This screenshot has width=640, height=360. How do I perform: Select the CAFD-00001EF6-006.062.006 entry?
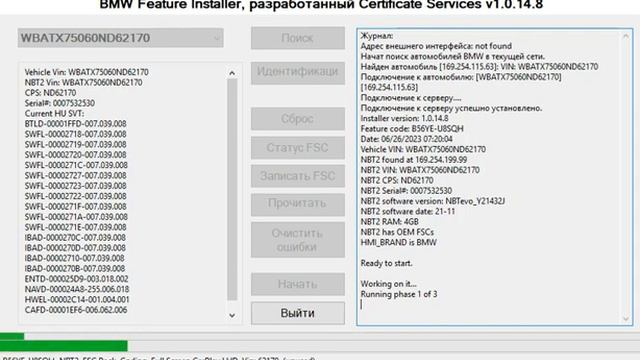pos(76,310)
